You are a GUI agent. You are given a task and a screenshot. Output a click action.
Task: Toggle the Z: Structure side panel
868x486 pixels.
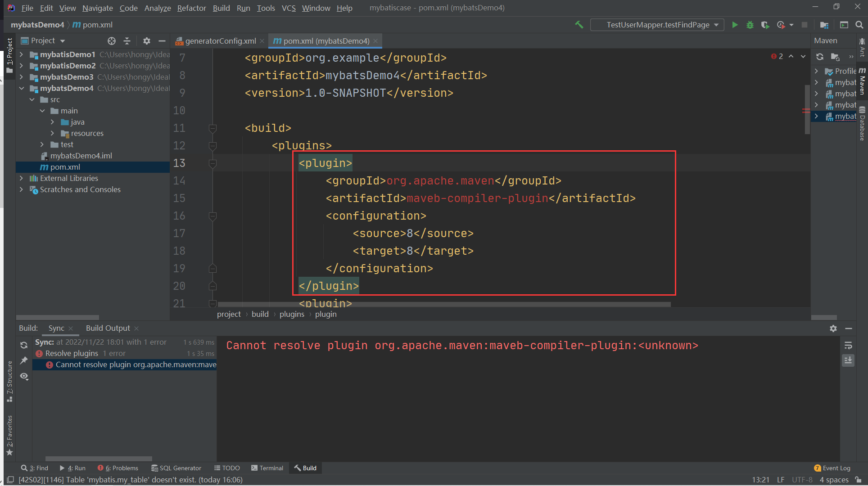[x=9, y=382]
